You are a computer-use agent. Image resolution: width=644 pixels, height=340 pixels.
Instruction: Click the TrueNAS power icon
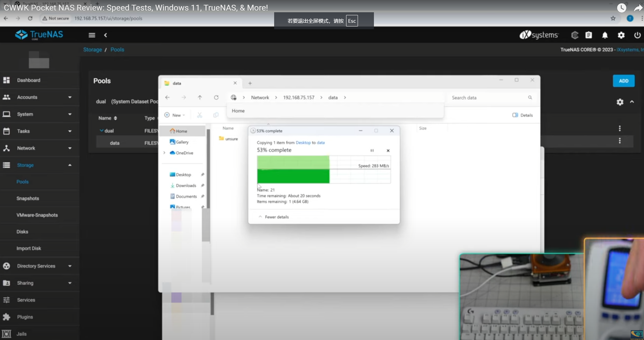coord(637,35)
